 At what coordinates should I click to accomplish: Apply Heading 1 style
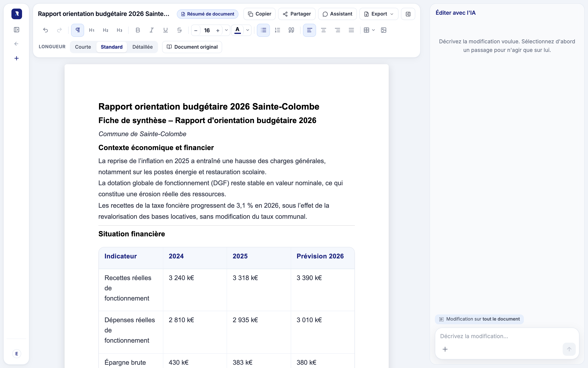(92, 30)
